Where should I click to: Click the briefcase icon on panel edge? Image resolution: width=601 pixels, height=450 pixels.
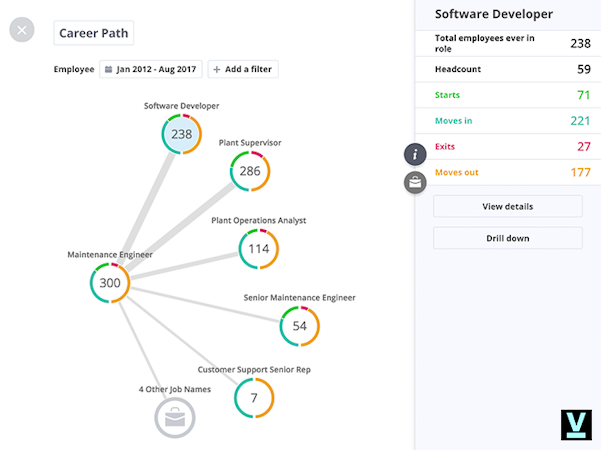415,182
